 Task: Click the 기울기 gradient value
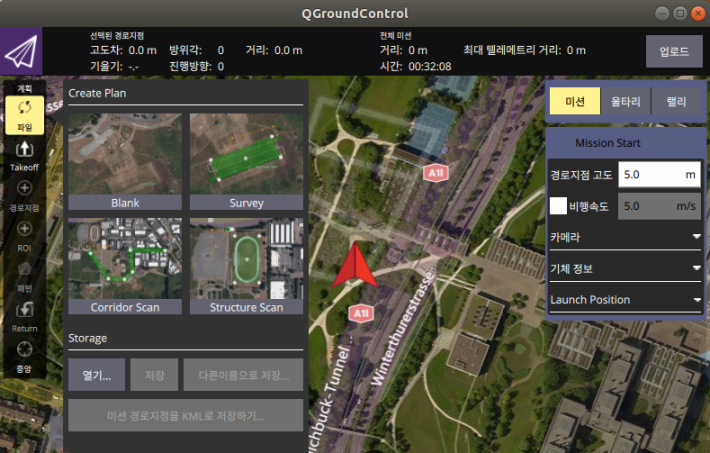134,67
